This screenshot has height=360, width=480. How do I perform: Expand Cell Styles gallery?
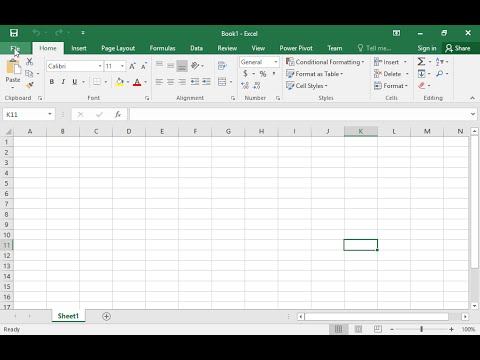coord(307,86)
